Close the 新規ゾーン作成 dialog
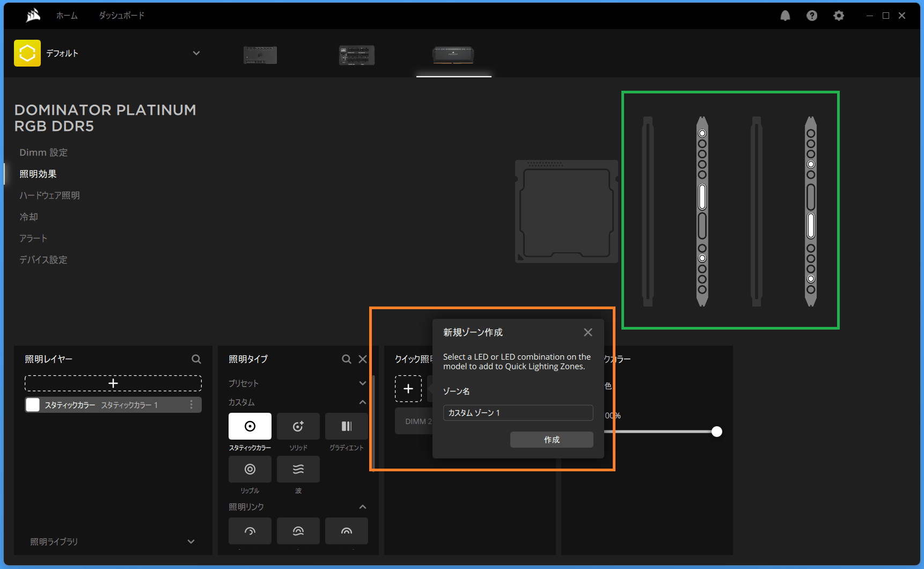This screenshot has height=569, width=924. pos(588,332)
